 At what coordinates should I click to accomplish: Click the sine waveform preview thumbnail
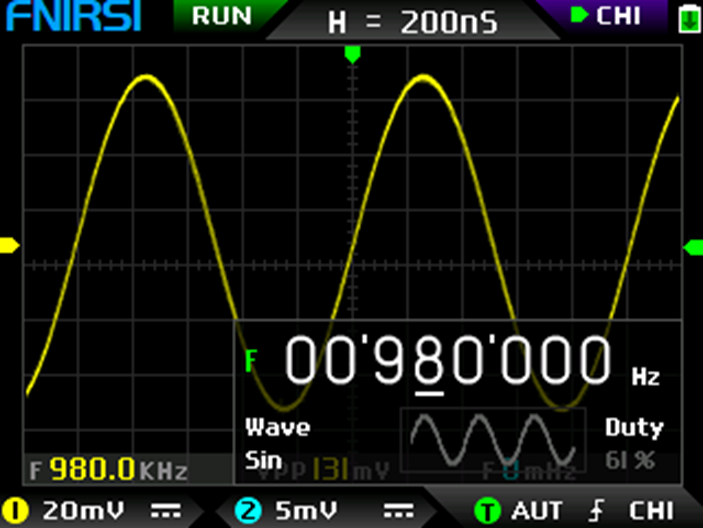(x=492, y=441)
